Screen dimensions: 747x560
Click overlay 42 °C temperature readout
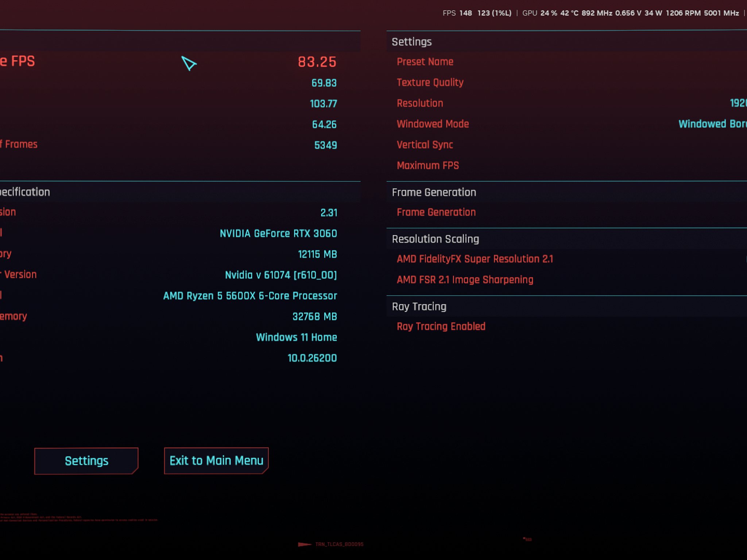569,13
